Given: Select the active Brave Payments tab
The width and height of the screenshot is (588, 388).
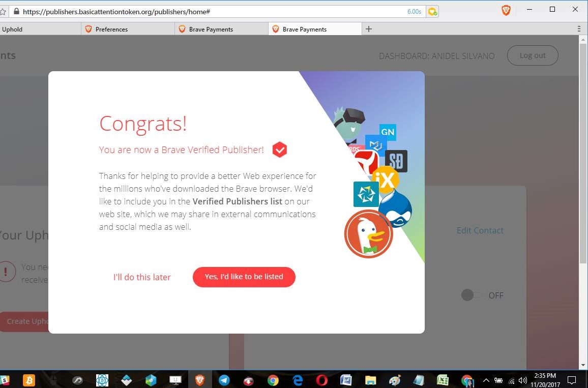Looking at the screenshot, I should point(315,29).
